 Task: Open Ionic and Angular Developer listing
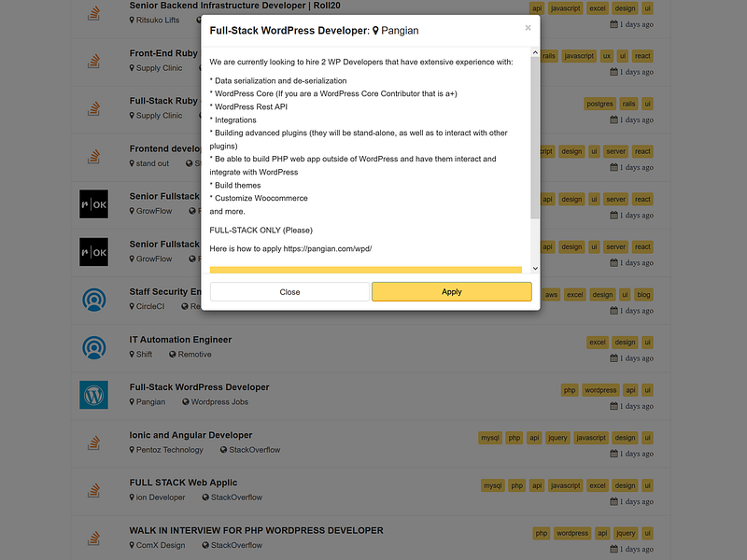click(x=190, y=435)
